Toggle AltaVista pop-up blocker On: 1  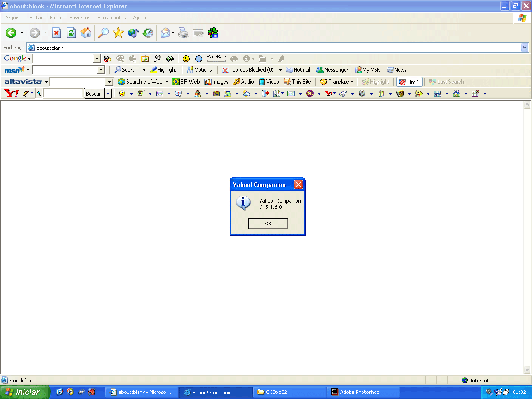[409, 82]
